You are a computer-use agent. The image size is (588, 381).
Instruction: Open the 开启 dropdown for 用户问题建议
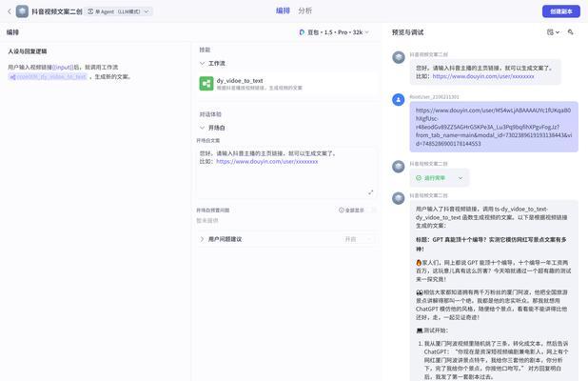pos(358,239)
